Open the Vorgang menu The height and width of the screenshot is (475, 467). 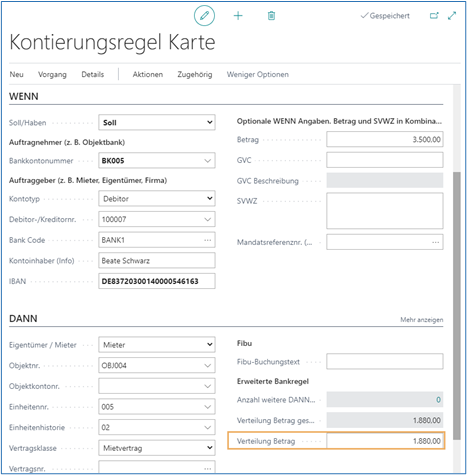coord(52,74)
